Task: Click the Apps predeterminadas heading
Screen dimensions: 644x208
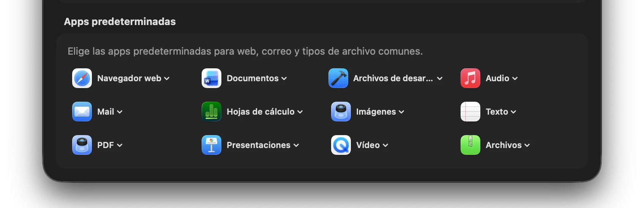Action: click(120, 22)
